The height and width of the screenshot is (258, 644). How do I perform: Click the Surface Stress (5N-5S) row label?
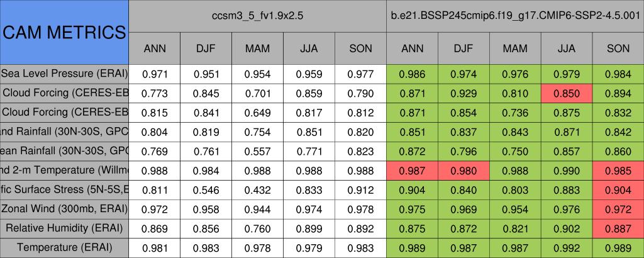pyautogui.click(x=64, y=189)
